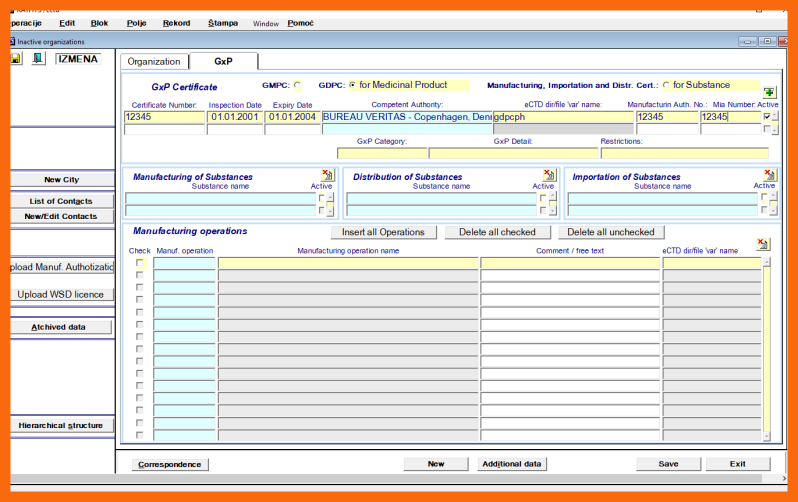Click the Certificate Number field containing 12345

(163, 117)
